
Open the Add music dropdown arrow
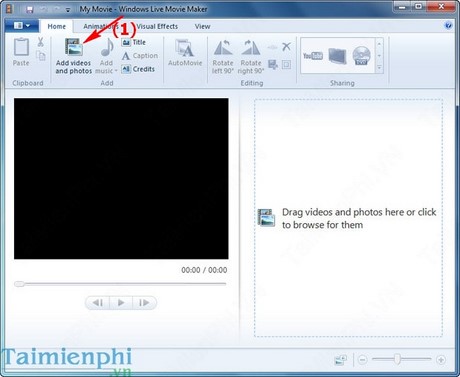116,71
